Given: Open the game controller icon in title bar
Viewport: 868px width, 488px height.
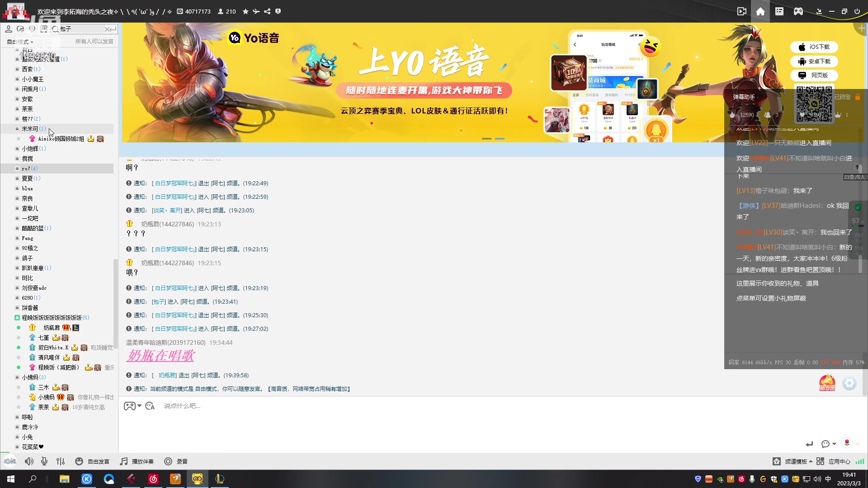Looking at the screenshot, I should [x=798, y=11].
